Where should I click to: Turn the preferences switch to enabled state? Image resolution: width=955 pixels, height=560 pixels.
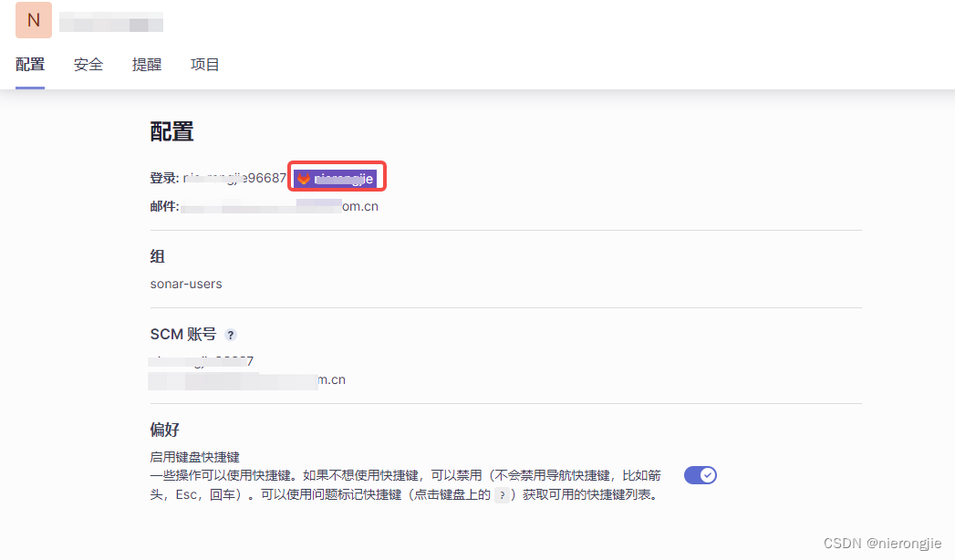click(700, 474)
